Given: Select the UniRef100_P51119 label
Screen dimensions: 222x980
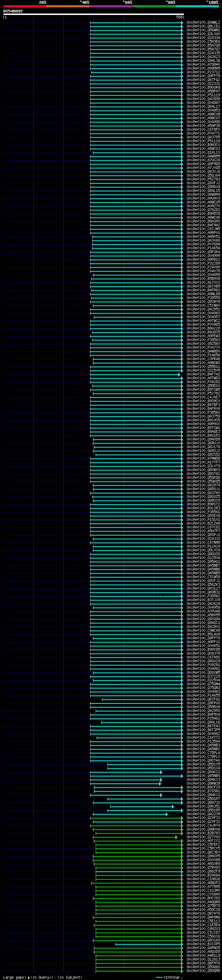Looking at the screenshot, I should pyautogui.click(x=203, y=95).
